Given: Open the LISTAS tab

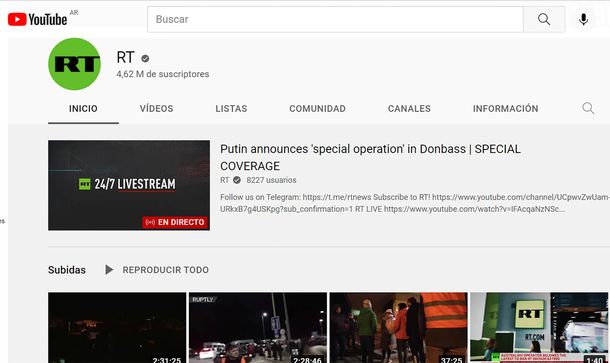Looking at the screenshot, I should click(x=231, y=109).
